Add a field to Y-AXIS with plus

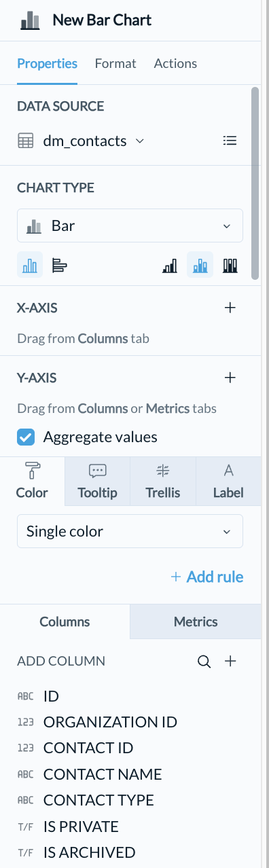[230, 378]
